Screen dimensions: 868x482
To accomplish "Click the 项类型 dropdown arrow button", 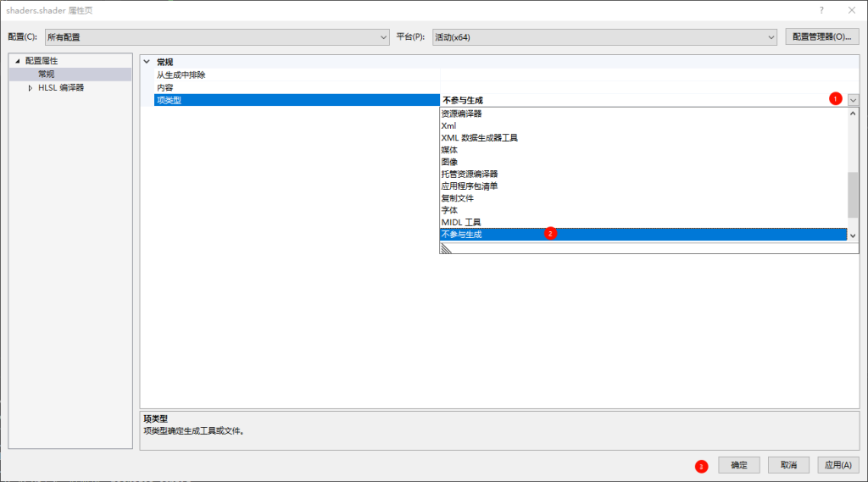I will (x=853, y=100).
